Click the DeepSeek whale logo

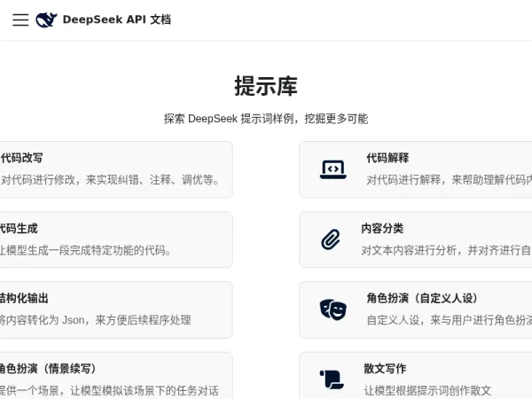[46, 20]
